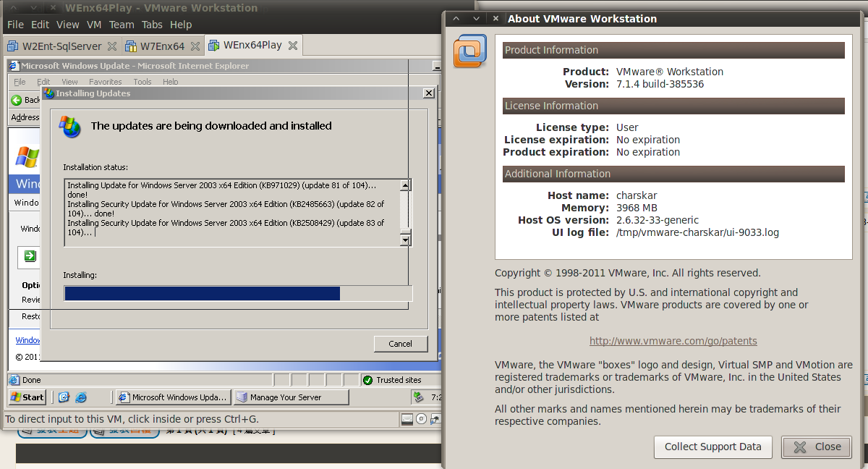Click the host name charskar value

tap(637, 195)
